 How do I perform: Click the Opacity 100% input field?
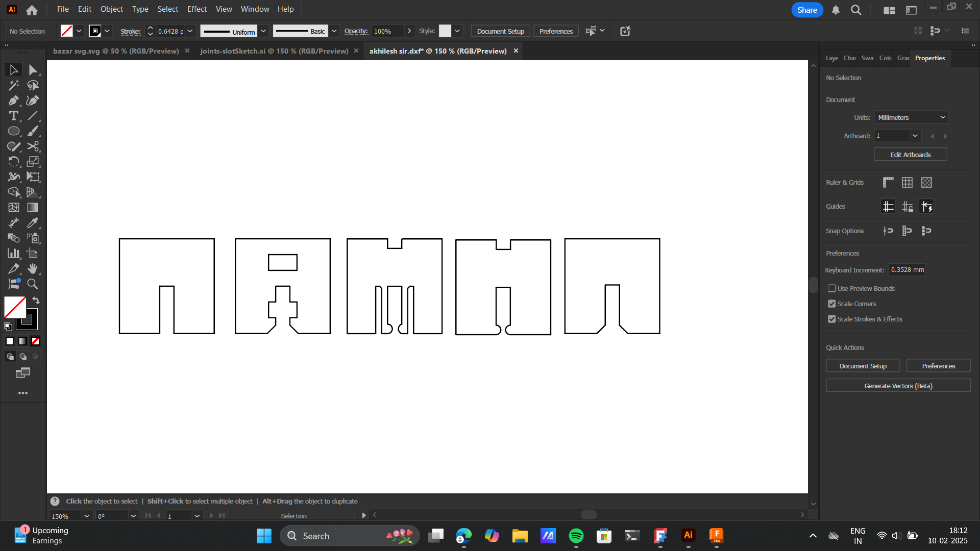coord(387,31)
